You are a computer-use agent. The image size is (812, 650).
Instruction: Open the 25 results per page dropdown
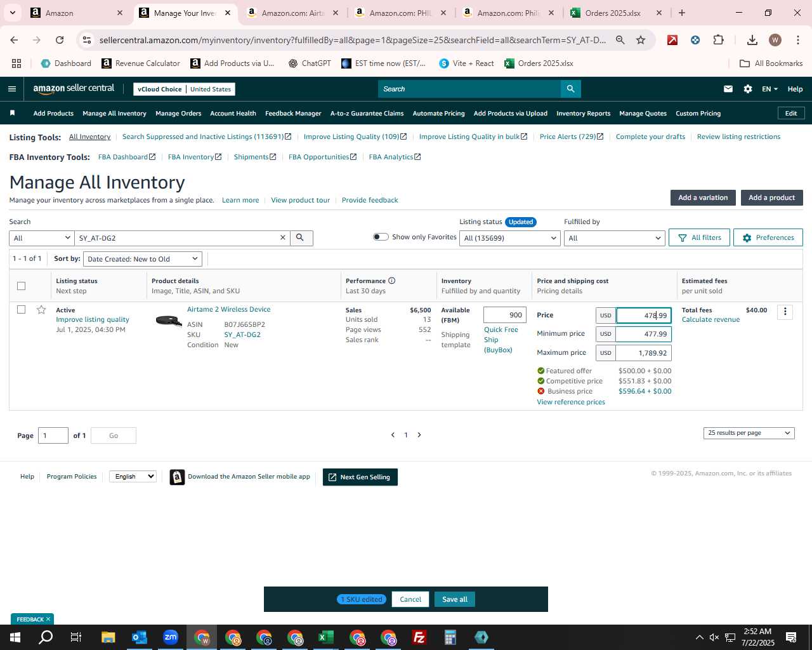(749, 433)
